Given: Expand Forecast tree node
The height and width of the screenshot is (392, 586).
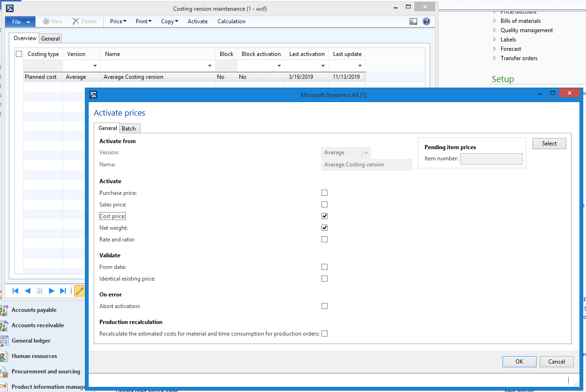Looking at the screenshot, I should coord(495,49).
